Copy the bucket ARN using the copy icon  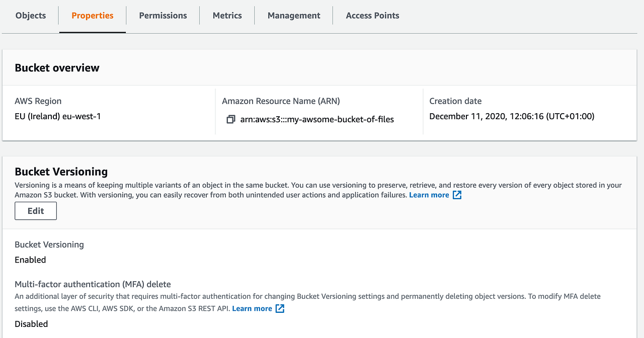click(x=231, y=120)
